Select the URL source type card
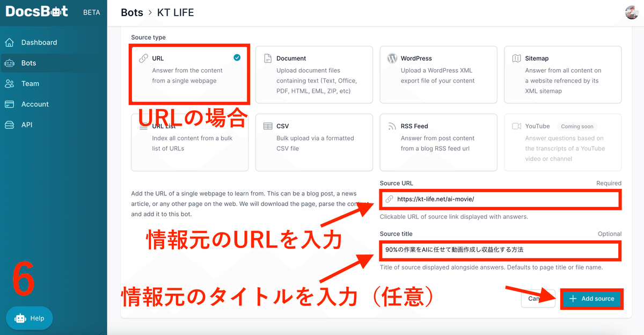 click(x=190, y=75)
